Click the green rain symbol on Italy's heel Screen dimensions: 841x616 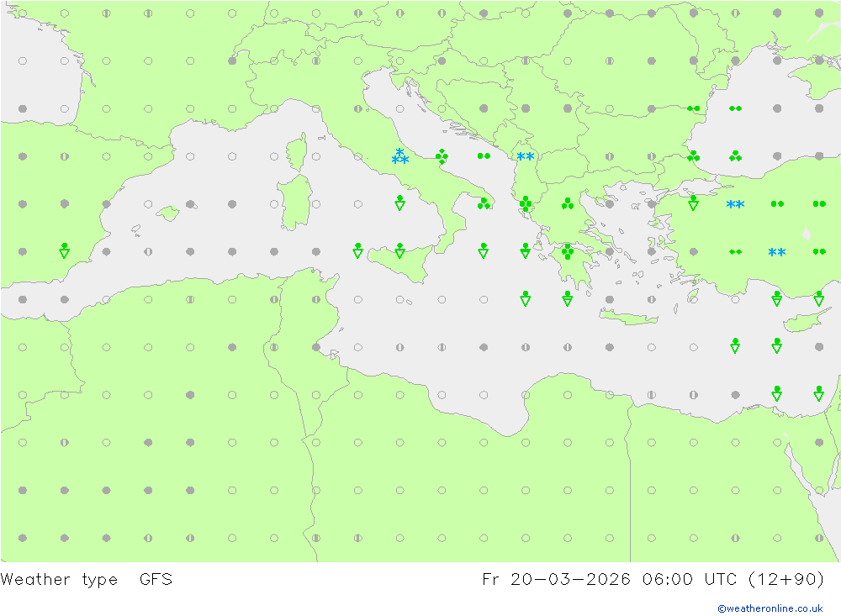pos(484,203)
